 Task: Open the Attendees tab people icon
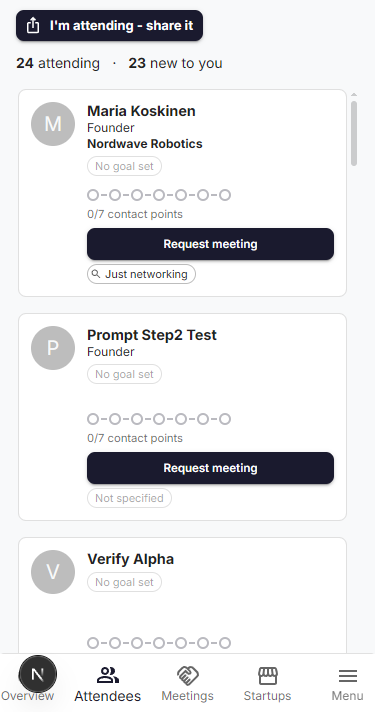[x=108, y=676]
